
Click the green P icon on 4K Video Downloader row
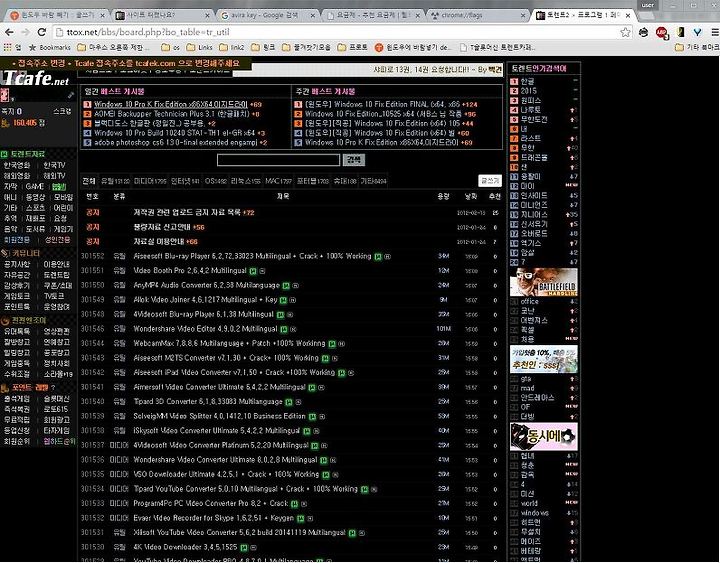(x=244, y=548)
